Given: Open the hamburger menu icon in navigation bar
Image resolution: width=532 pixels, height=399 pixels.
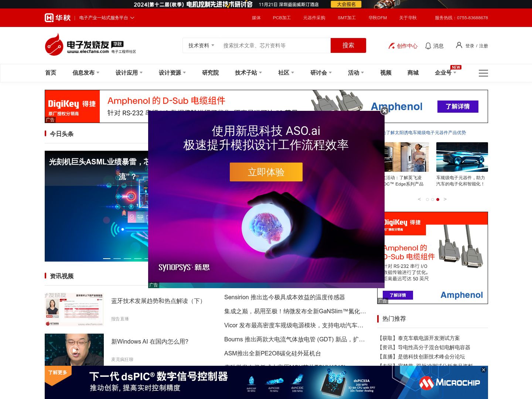Looking at the screenshot, I should (483, 73).
